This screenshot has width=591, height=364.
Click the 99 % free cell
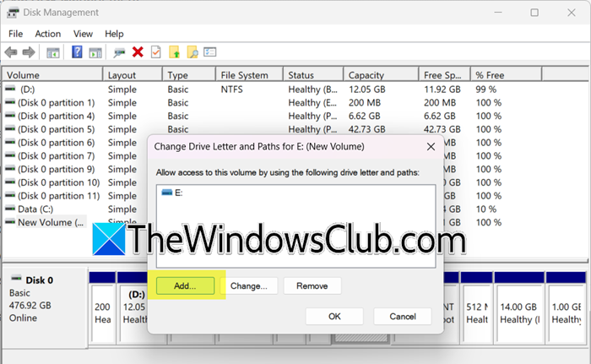(x=486, y=90)
